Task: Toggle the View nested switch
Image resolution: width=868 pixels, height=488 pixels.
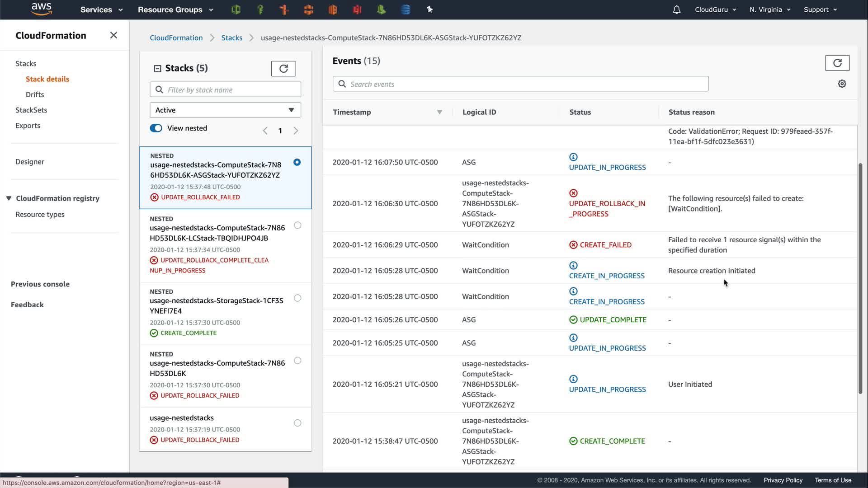Action: tap(156, 128)
